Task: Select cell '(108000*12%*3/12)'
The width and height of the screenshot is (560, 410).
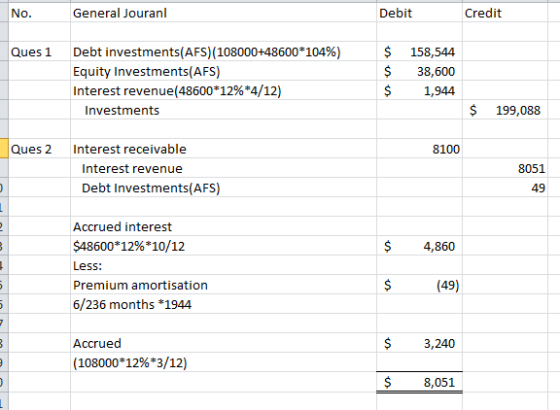Action: [223, 362]
